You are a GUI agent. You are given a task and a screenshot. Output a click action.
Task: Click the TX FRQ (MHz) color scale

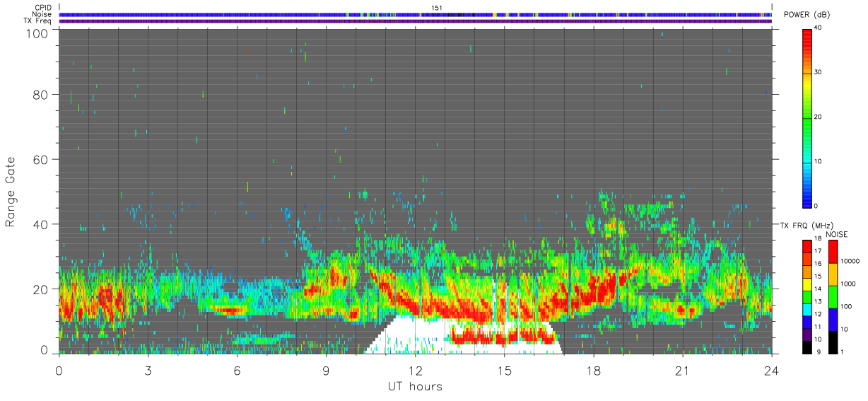[807, 296]
